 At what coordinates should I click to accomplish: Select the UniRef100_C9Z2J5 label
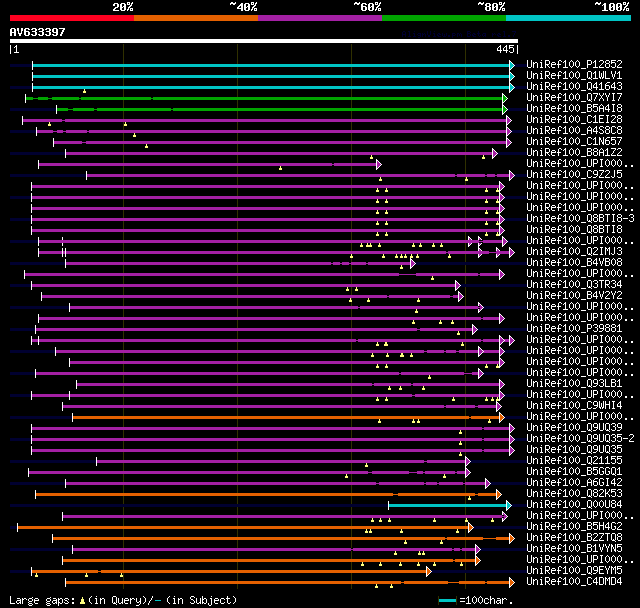pos(574,175)
